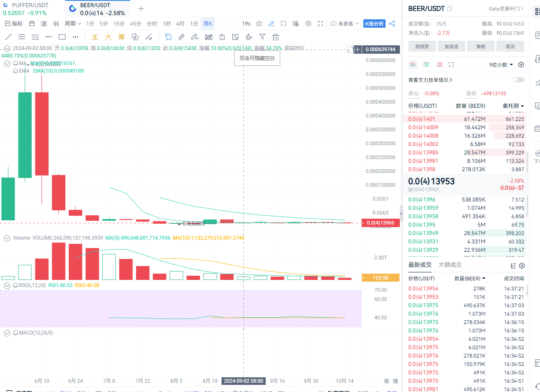The height and width of the screenshot is (392, 540).
Task: Click the camera screenshot icon
Action: click(259, 24)
